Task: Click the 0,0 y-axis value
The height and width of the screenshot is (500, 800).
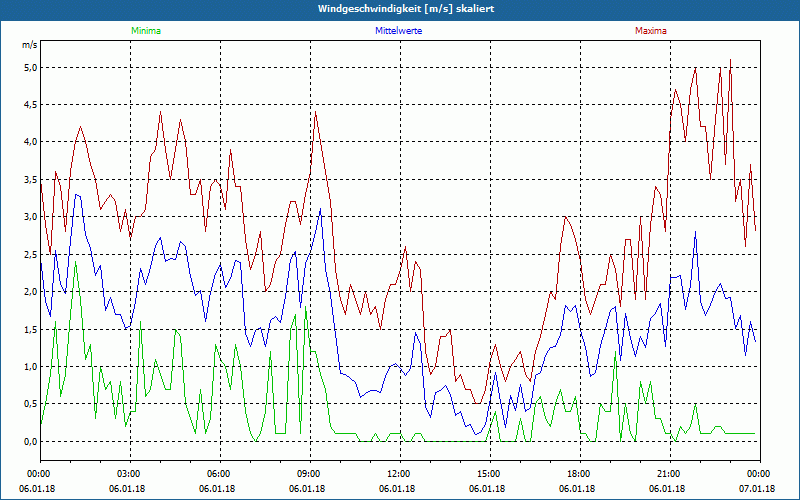Action: tap(30, 441)
